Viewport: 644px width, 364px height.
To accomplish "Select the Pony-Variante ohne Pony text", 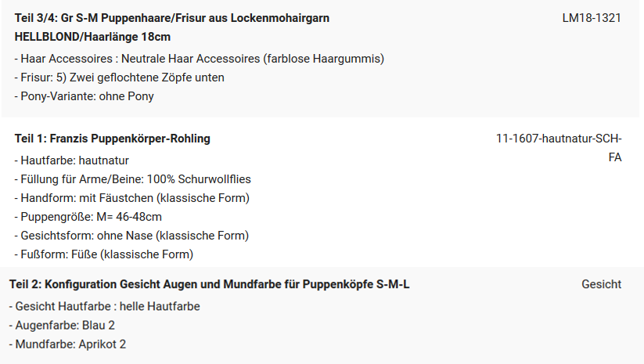I will (x=85, y=96).
